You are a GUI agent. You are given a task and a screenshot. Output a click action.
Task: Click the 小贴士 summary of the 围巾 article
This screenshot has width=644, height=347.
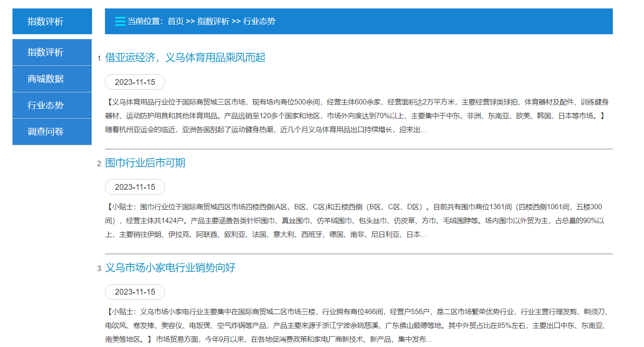click(x=356, y=221)
